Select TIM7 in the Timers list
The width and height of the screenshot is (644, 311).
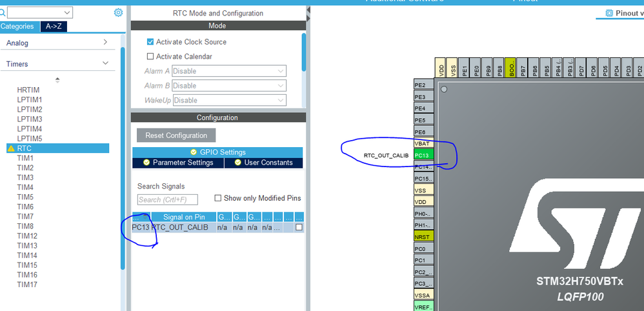point(25,217)
